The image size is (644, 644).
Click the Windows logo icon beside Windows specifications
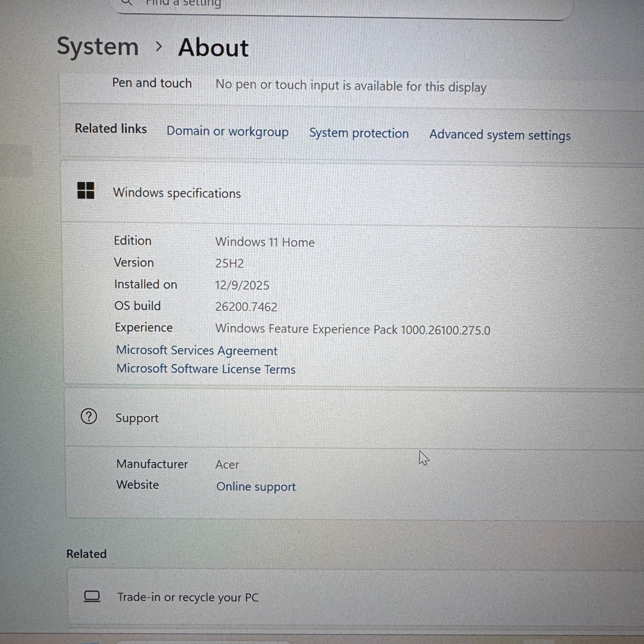tap(85, 190)
